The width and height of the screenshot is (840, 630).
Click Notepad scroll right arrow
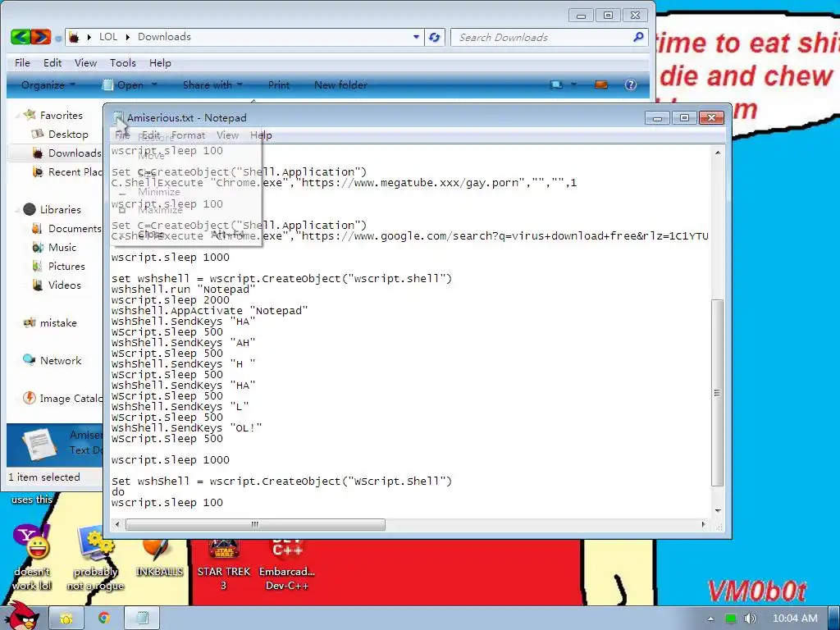703,524
